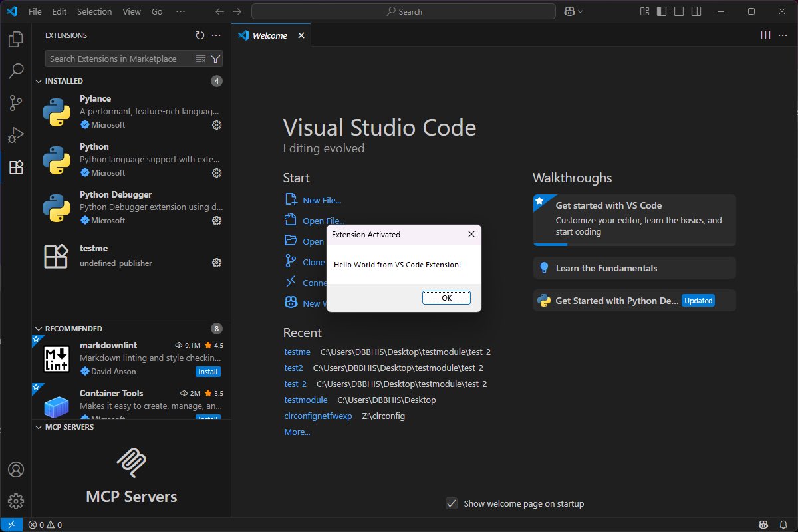Image resolution: width=798 pixels, height=532 pixels.
Task: Open the Explorer view in activity bar
Action: pyautogui.click(x=16, y=39)
